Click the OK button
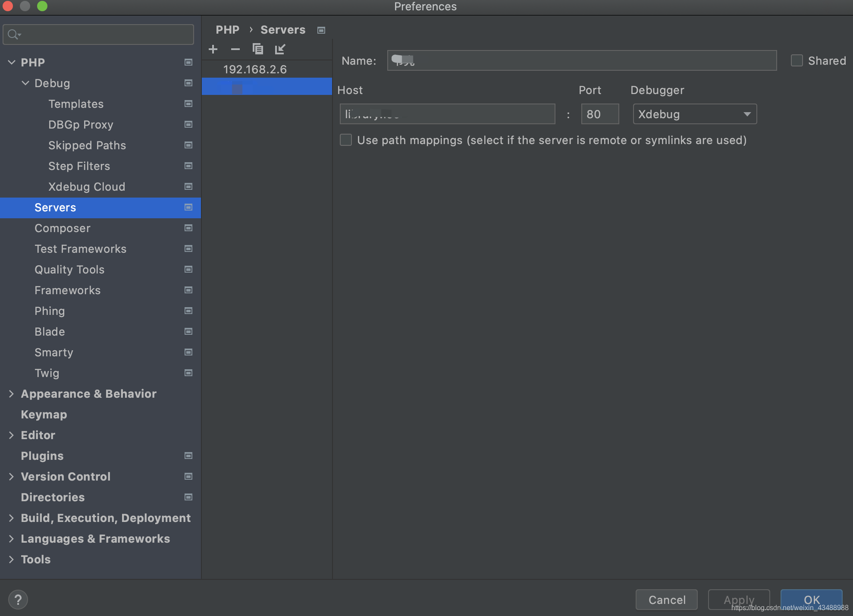 [x=811, y=598]
